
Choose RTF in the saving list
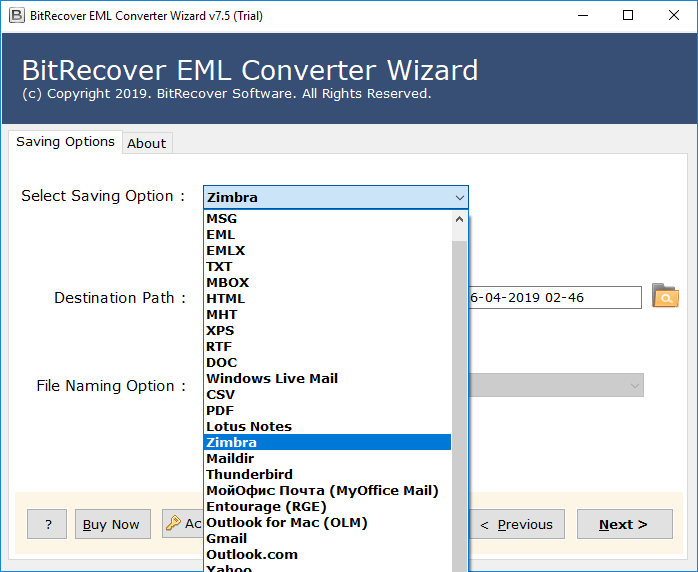328,347
